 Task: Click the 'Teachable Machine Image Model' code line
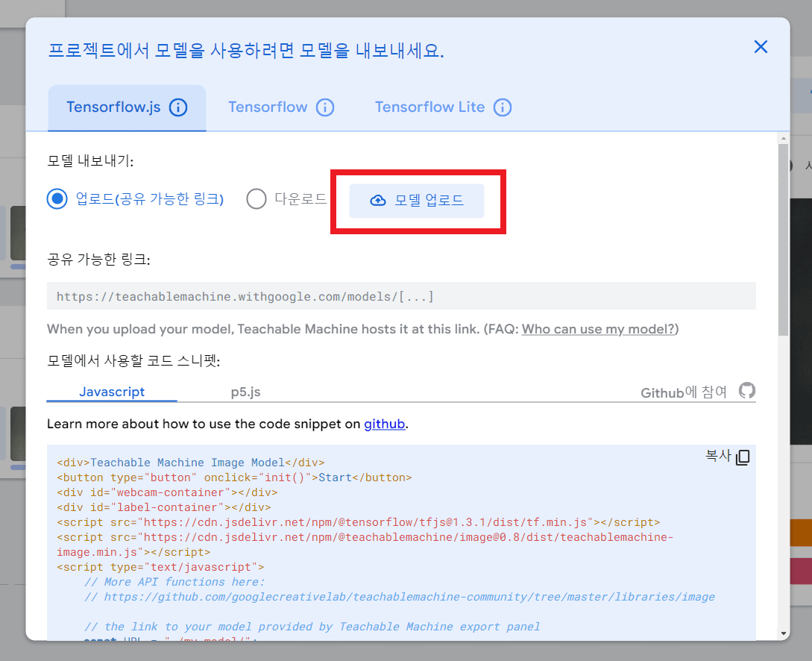coord(191,463)
